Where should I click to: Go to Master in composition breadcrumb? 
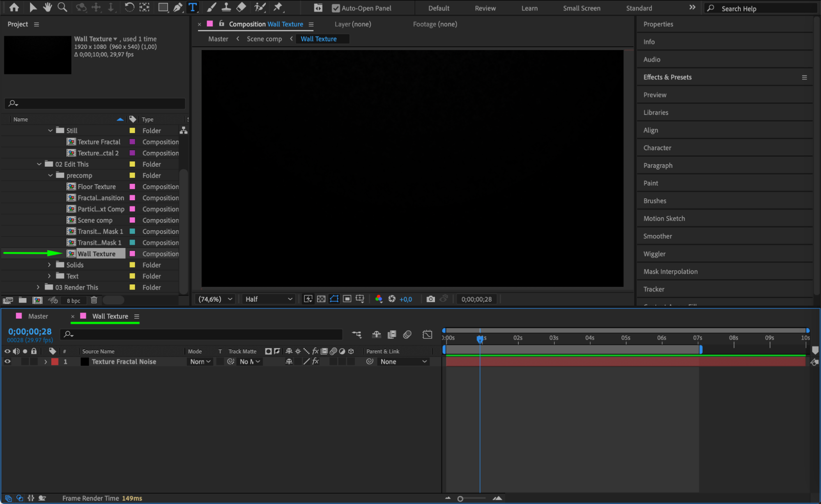(x=218, y=39)
